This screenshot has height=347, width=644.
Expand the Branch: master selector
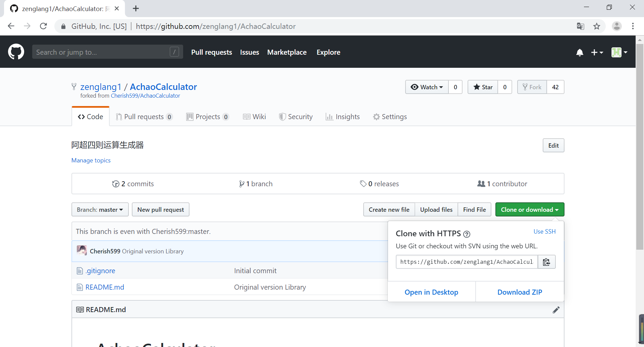pyautogui.click(x=100, y=210)
